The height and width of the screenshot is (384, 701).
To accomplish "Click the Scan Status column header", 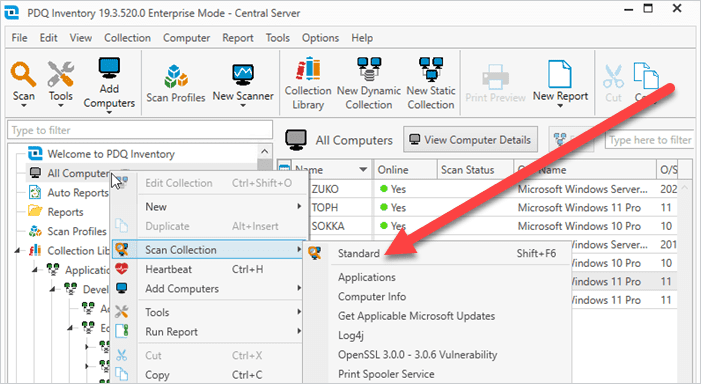I will 475,170.
